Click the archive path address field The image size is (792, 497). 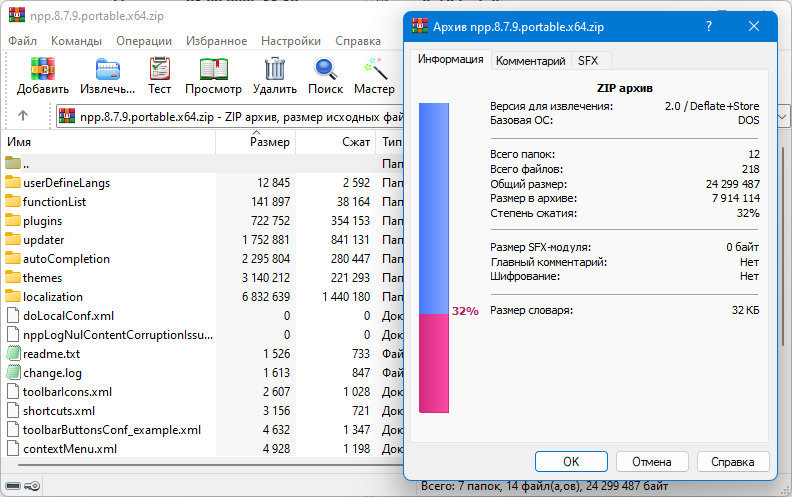230,117
